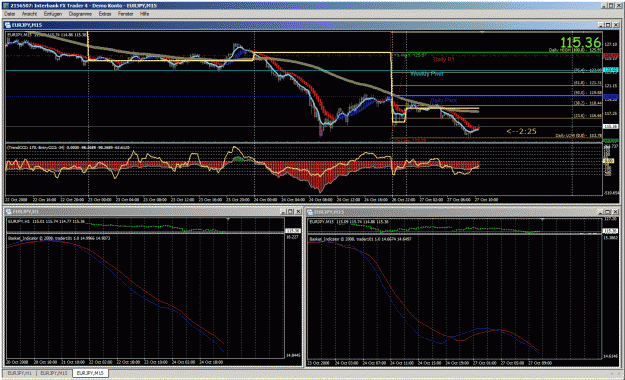Switch to the EURJPY,H1 bottom tab
Screen dimensions: 625x380
click(x=20, y=373)
